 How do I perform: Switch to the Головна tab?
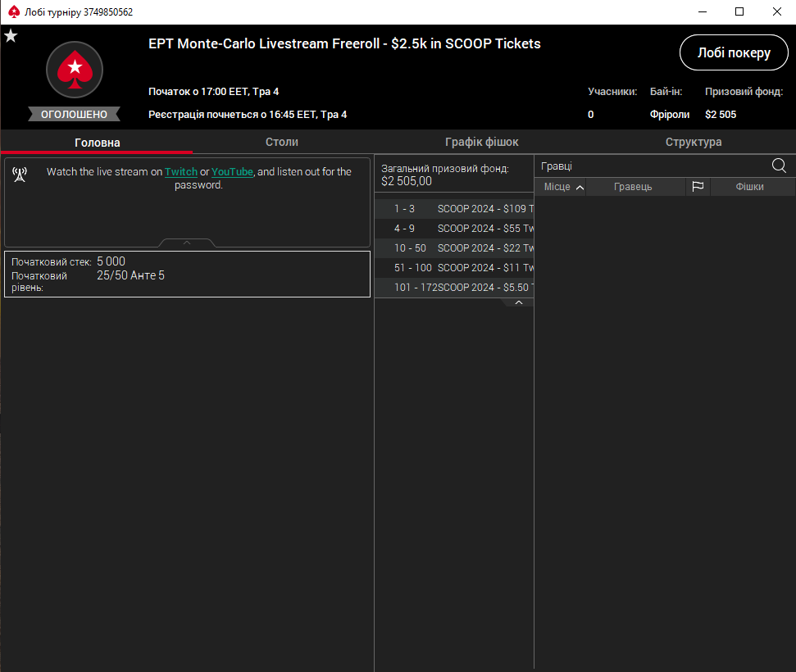click(x=97, y=143)
